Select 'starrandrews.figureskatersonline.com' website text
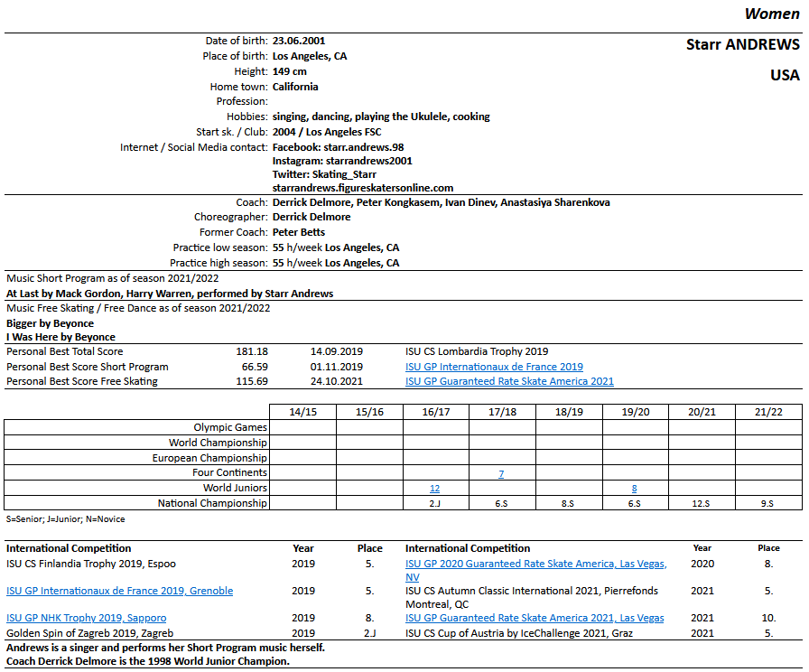This screenshot has width=809, height=672. pyautogui.click(x=363, y=188)
